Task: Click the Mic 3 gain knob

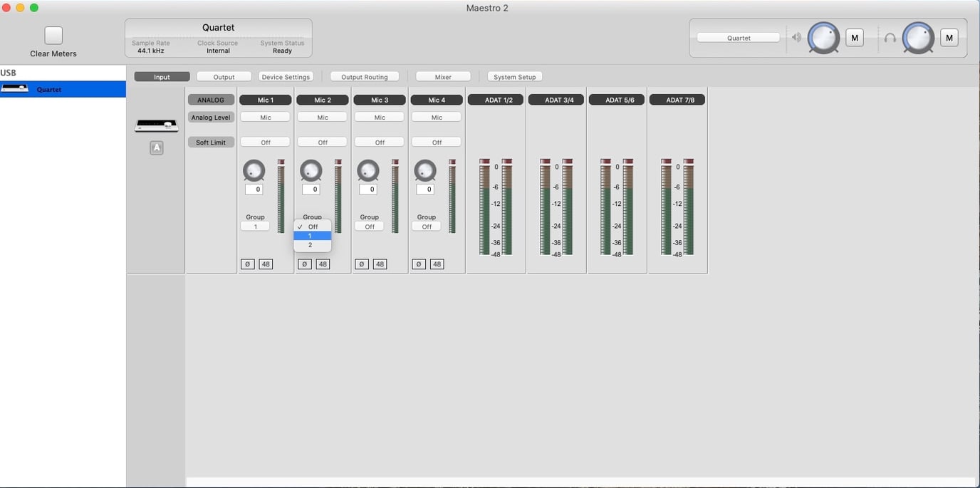Action: (367, 170)
